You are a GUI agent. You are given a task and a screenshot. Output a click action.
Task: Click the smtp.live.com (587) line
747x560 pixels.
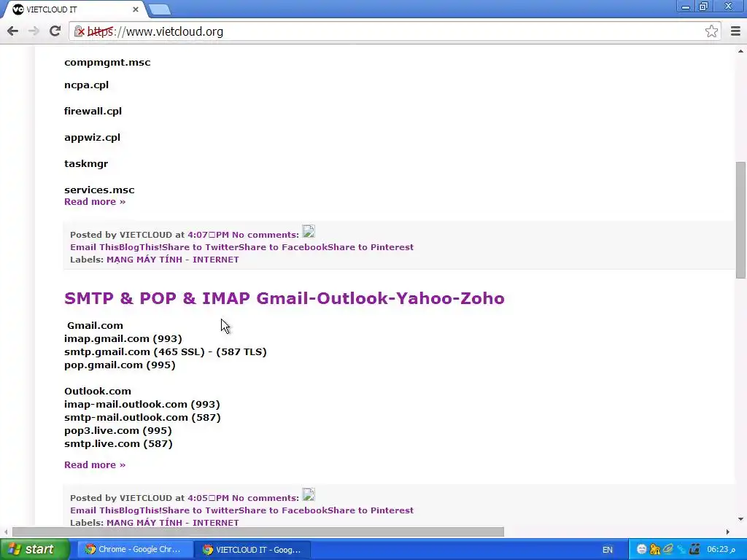118,444
